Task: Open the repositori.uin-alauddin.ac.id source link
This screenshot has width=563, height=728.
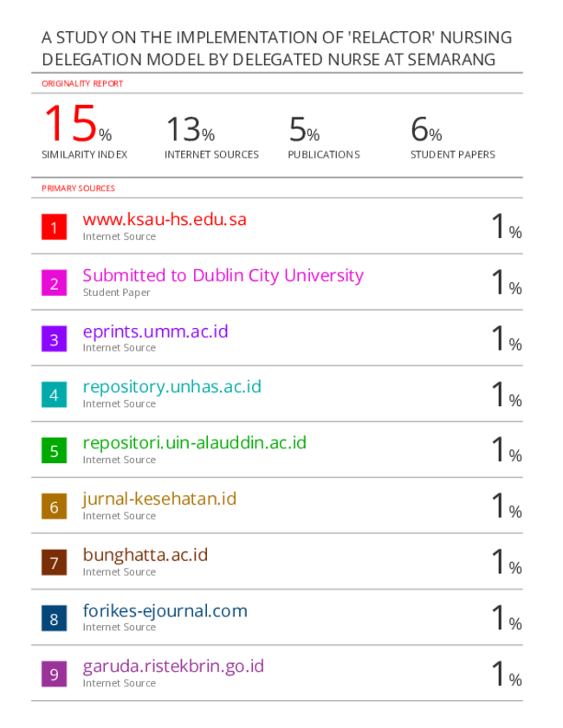Action: point(194,443)
